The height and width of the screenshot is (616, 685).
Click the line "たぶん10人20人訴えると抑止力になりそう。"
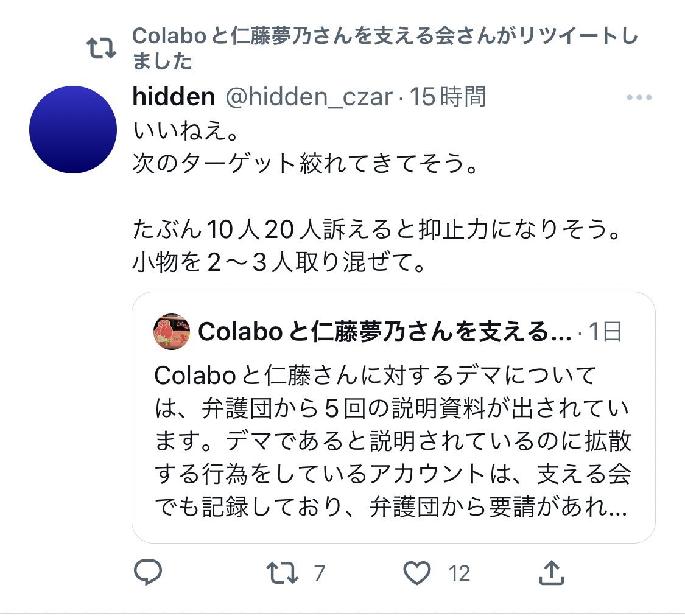point(376,229)
